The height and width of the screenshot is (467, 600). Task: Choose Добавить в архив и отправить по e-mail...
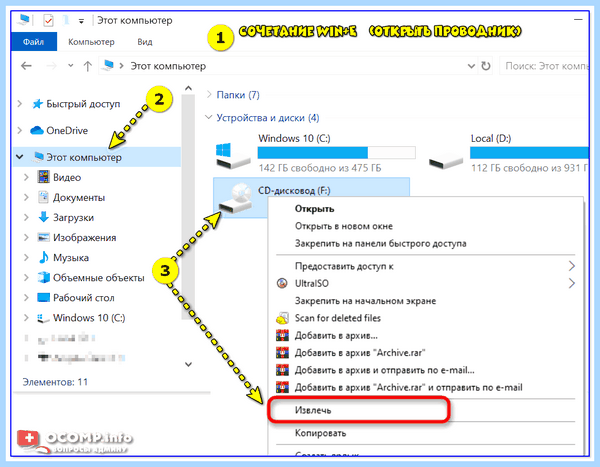(x=385, y=370)
